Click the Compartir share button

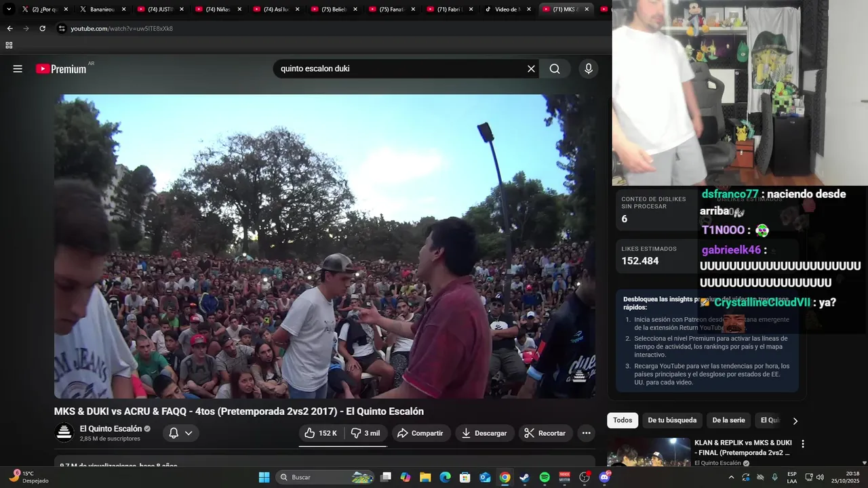(420, 433)
